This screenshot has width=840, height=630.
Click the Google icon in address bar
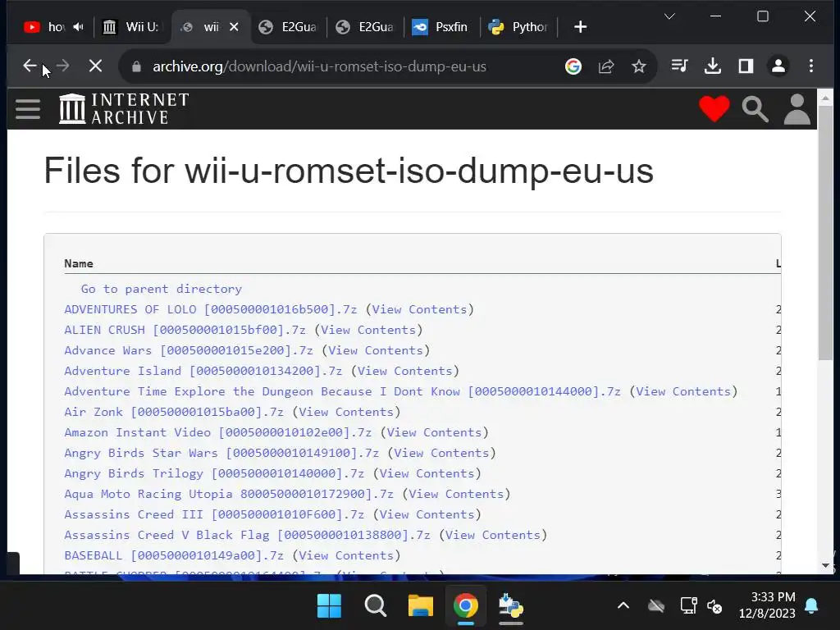point(573,66)
